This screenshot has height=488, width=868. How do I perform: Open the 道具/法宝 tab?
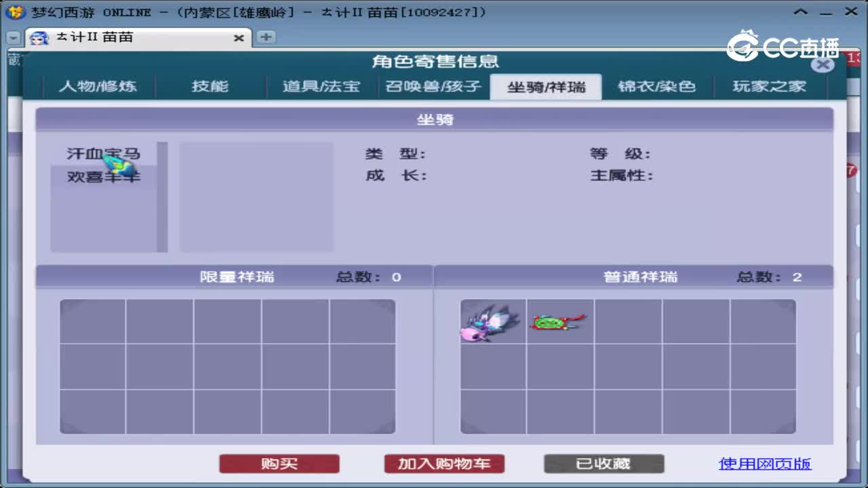[x=320, y=86]
